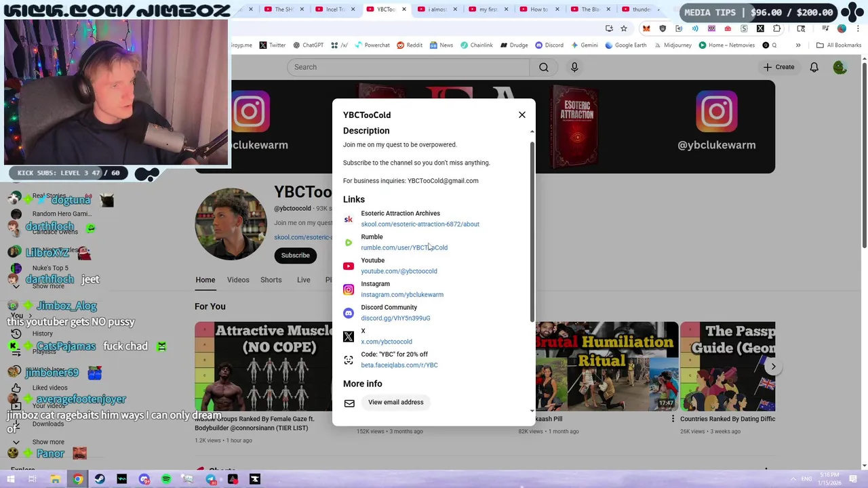Click the Discord icon in Links list
The image size is (868, 488).
(x=349, y=313)
